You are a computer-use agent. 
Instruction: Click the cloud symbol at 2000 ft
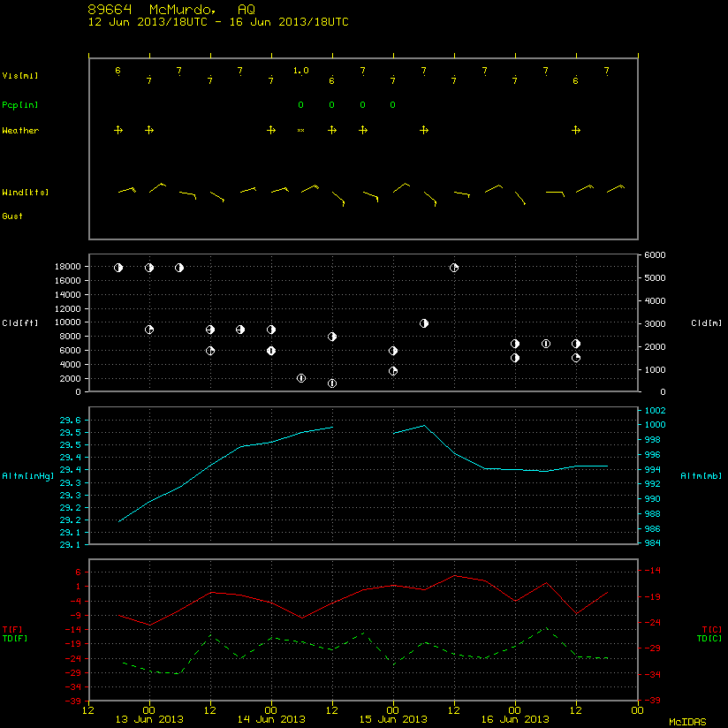pyautogui.click(x=301, y=378)
